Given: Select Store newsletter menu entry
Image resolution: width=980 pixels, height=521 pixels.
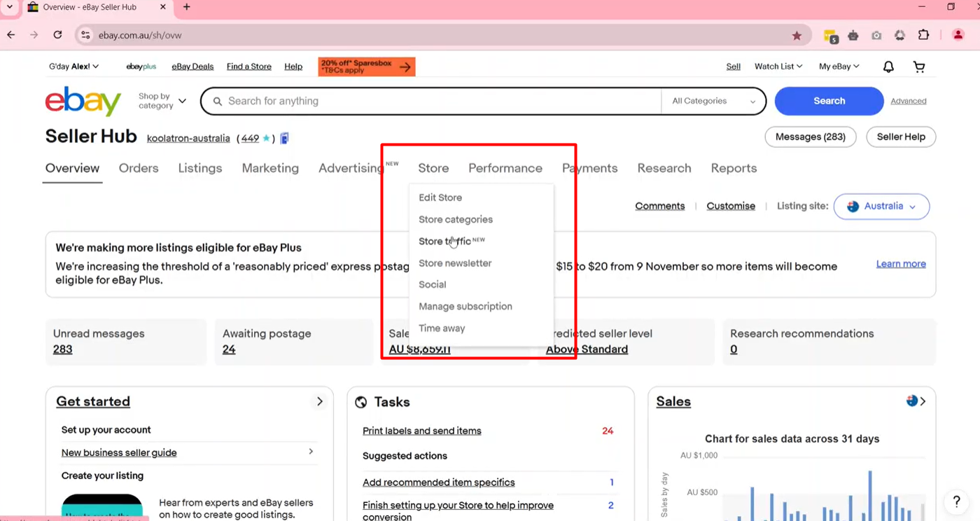Looking at the screenshot, I should tap(455, 263).
